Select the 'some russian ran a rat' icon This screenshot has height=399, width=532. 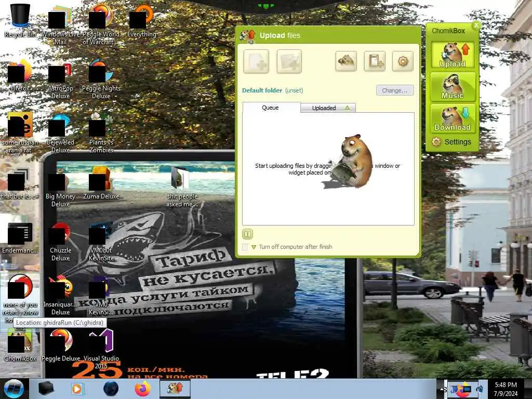click(20, 132)
